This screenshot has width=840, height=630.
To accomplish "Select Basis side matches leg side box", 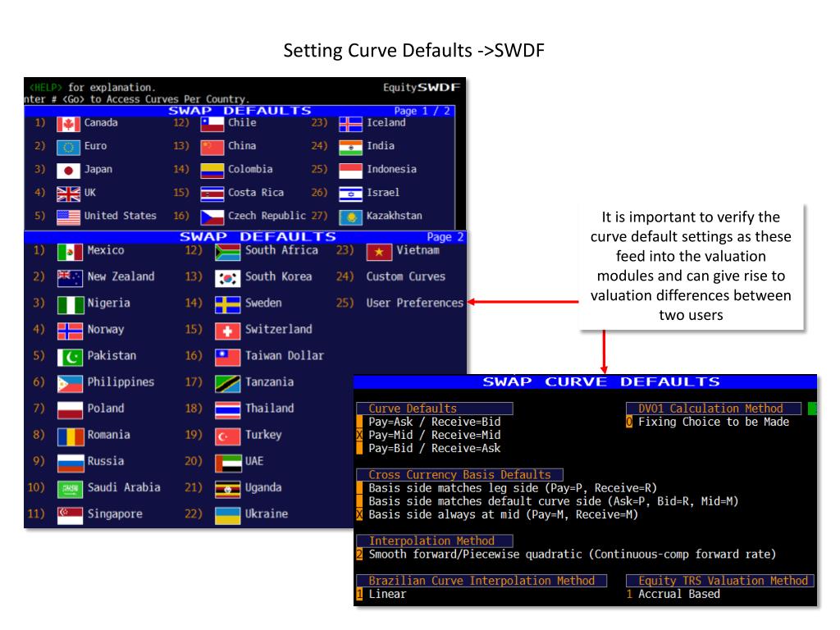I will tap(359, 488).
